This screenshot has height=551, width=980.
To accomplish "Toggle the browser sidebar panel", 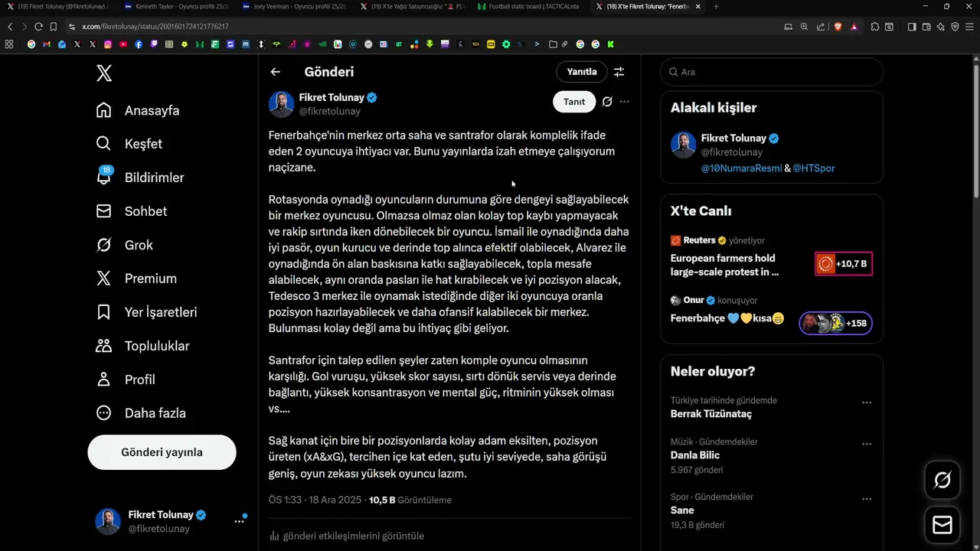I will 912,27.
